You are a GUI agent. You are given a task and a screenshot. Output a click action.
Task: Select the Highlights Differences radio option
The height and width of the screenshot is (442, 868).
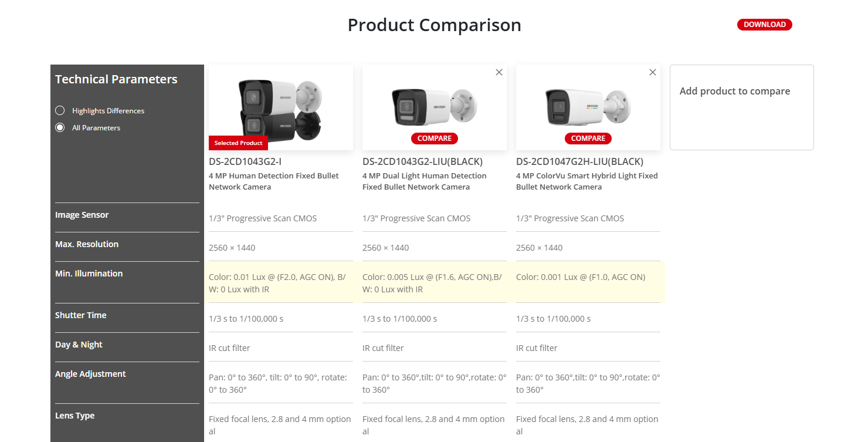pos(60,110)
